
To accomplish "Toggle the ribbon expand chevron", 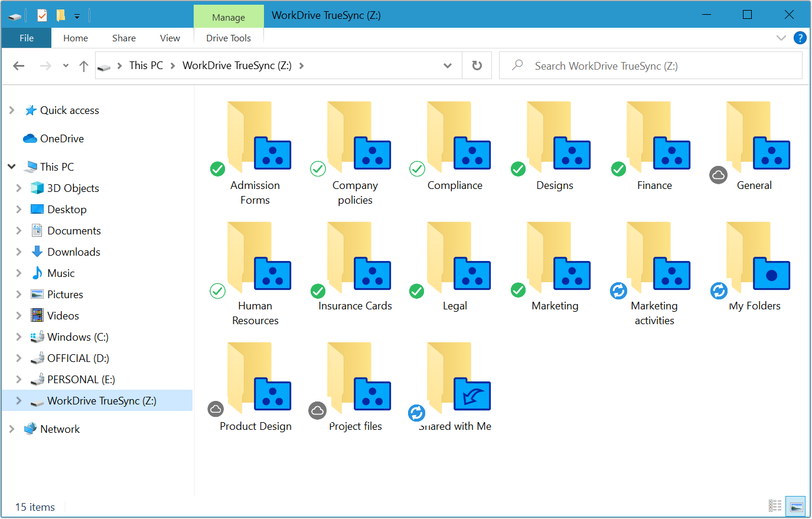I will 781,38.
